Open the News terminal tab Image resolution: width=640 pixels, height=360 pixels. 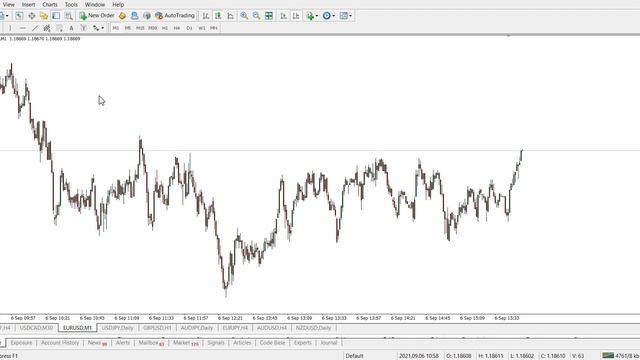(x=97, y=343)
